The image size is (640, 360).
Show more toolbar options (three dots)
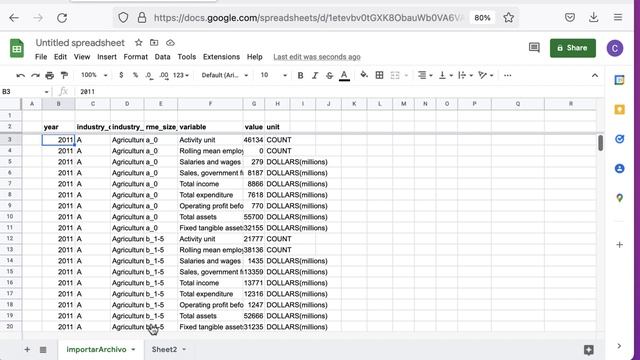click(507, 76)
